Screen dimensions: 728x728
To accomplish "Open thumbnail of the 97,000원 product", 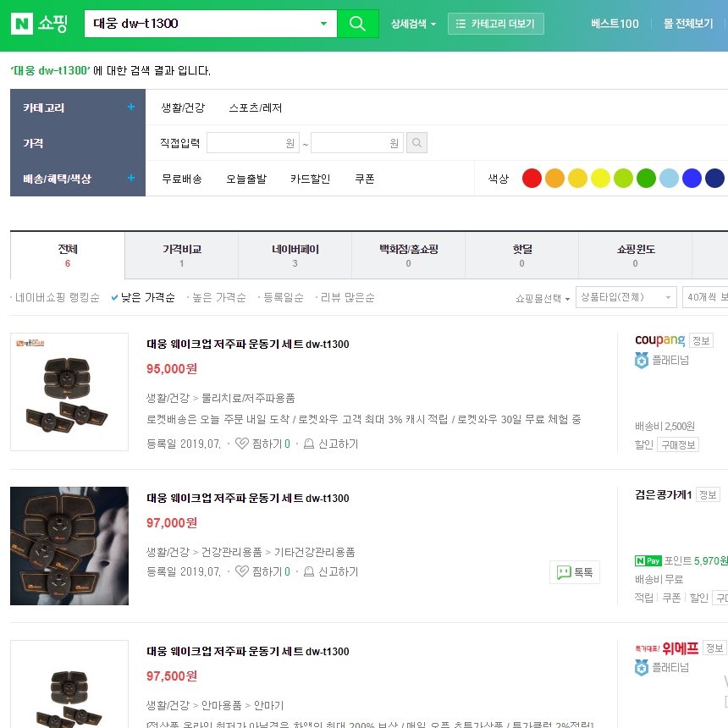I will (69, 545).
